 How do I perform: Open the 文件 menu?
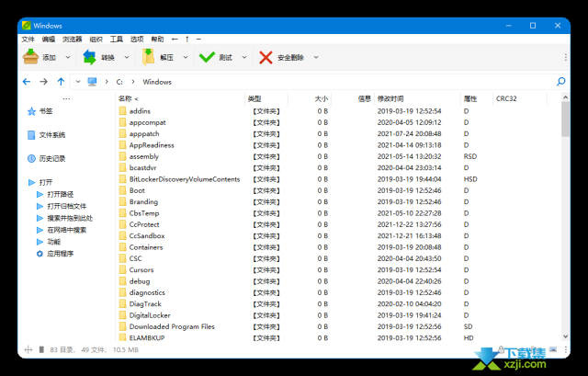pyautogui.click(x=28, y=39)
